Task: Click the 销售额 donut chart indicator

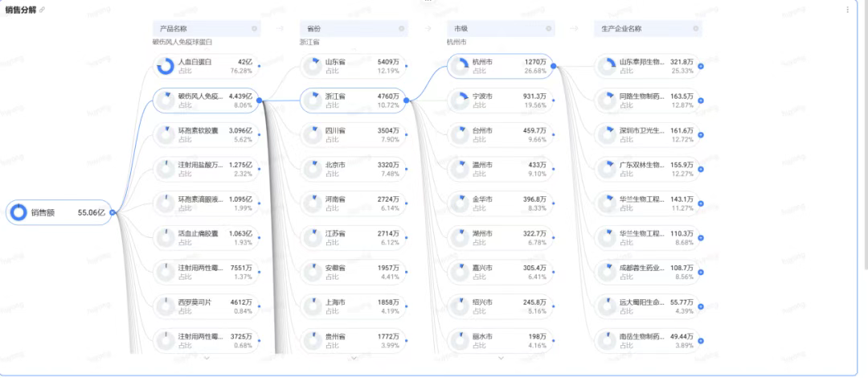Action: (x=18, y=213)
